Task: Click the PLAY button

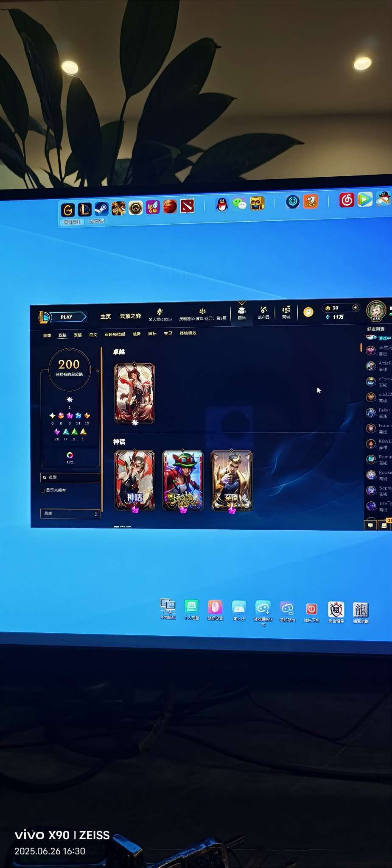Action: (x=68, y=317)
